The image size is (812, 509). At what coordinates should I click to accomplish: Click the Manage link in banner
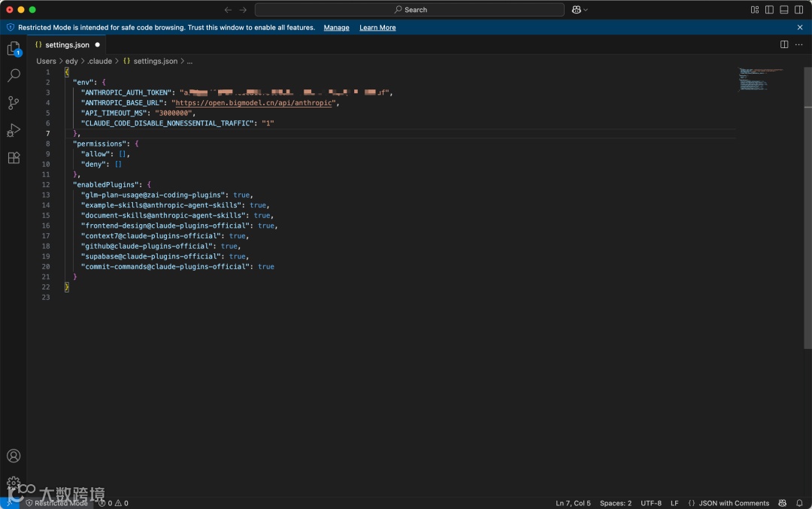point(337,28)
